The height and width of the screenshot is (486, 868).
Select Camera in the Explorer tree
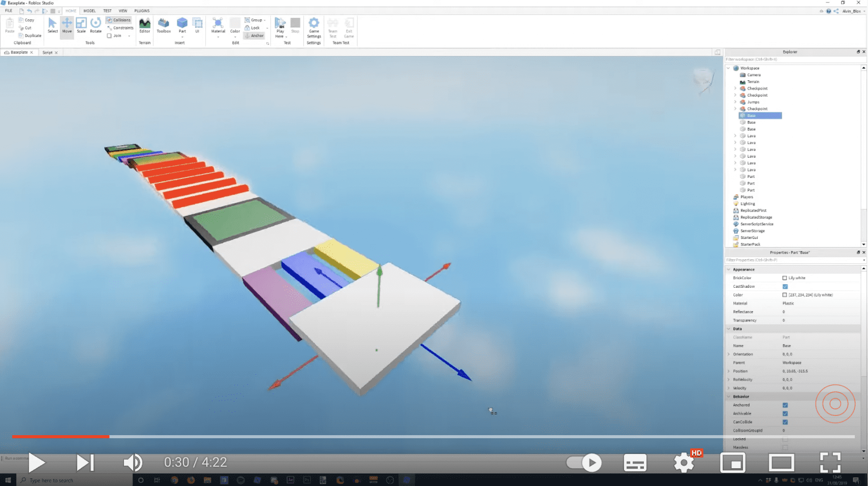coord(754,75)
